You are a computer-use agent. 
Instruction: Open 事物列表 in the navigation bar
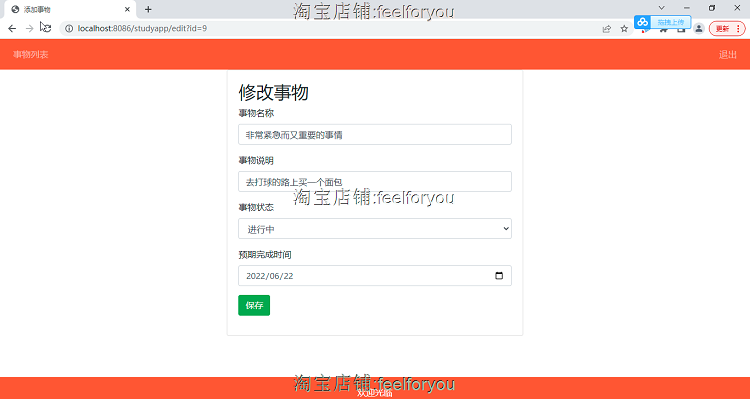click(x=31, y=55)
